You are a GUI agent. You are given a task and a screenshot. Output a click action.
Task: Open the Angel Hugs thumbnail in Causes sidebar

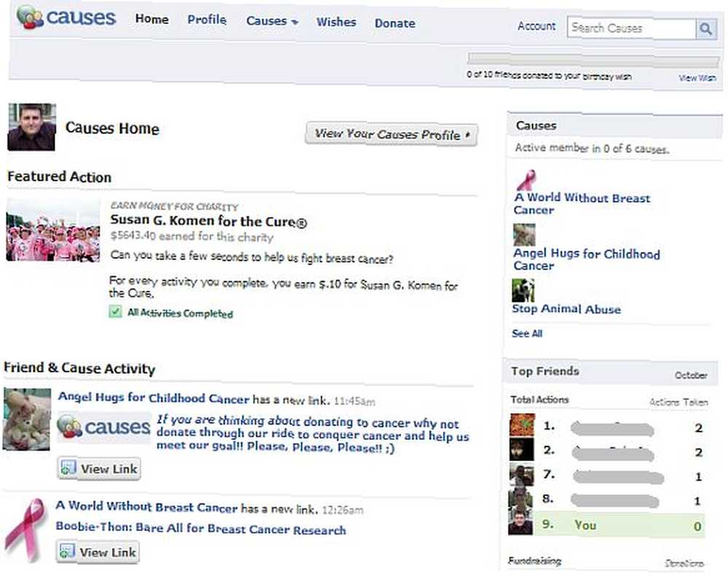click(524, 235)
